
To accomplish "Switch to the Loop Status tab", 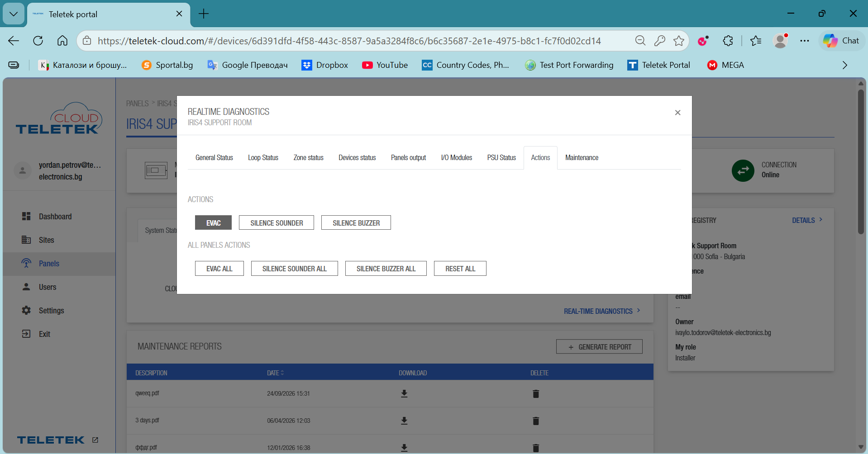I will point(263,158).
